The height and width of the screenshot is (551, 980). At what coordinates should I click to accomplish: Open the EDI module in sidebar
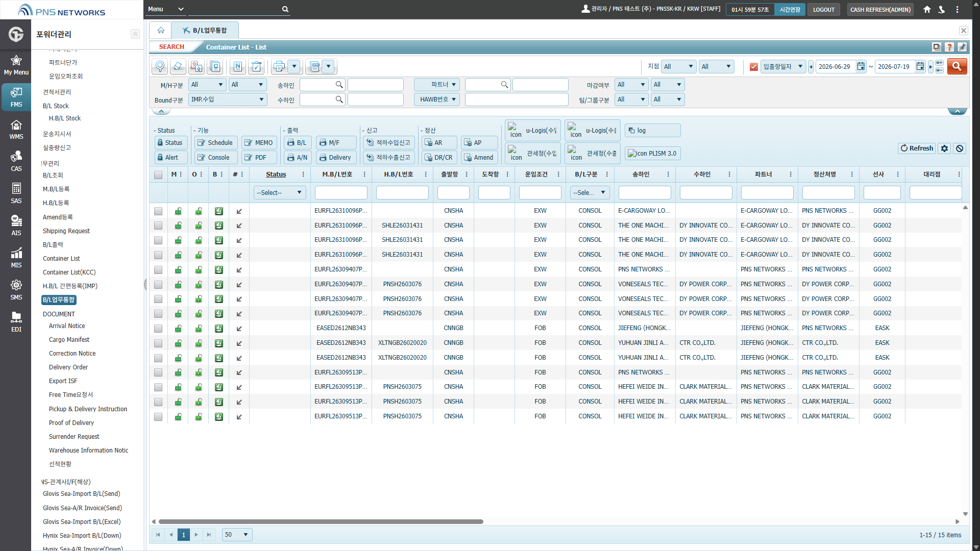[16, 322]
